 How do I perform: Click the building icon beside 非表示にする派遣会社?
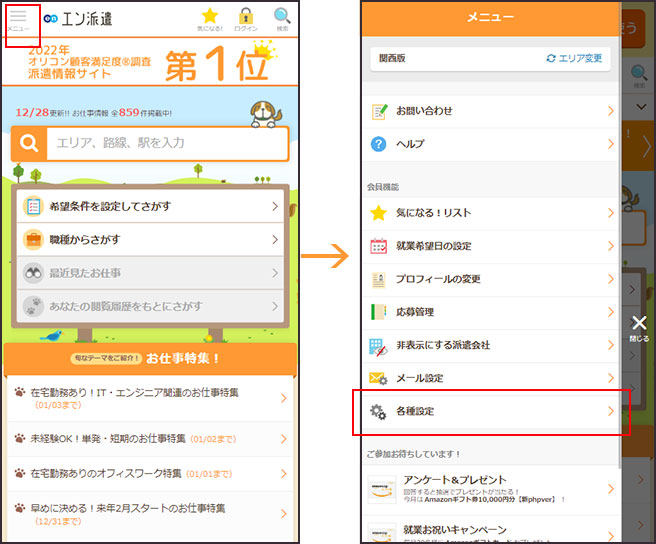(x=378, y=347)
